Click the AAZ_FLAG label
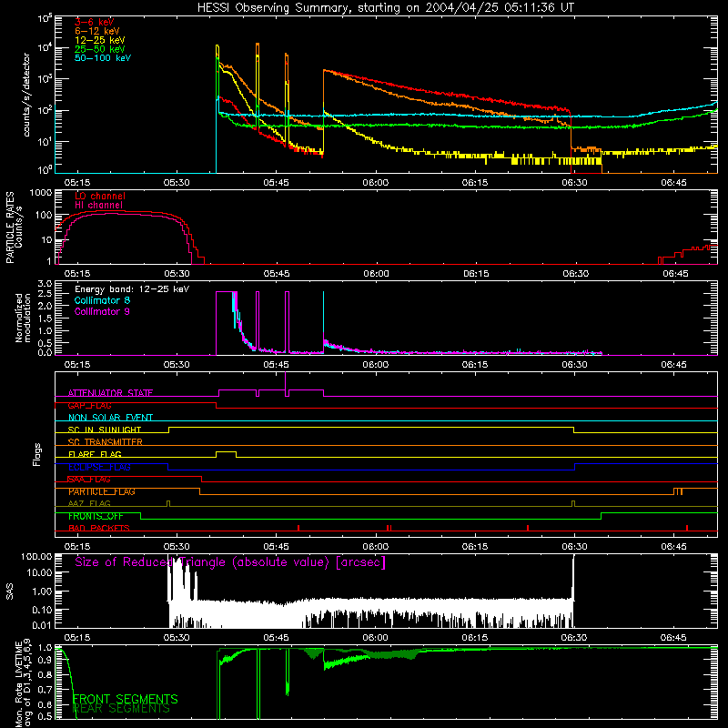The width and height of the screenshot is (728, 728). click(89, 503)
